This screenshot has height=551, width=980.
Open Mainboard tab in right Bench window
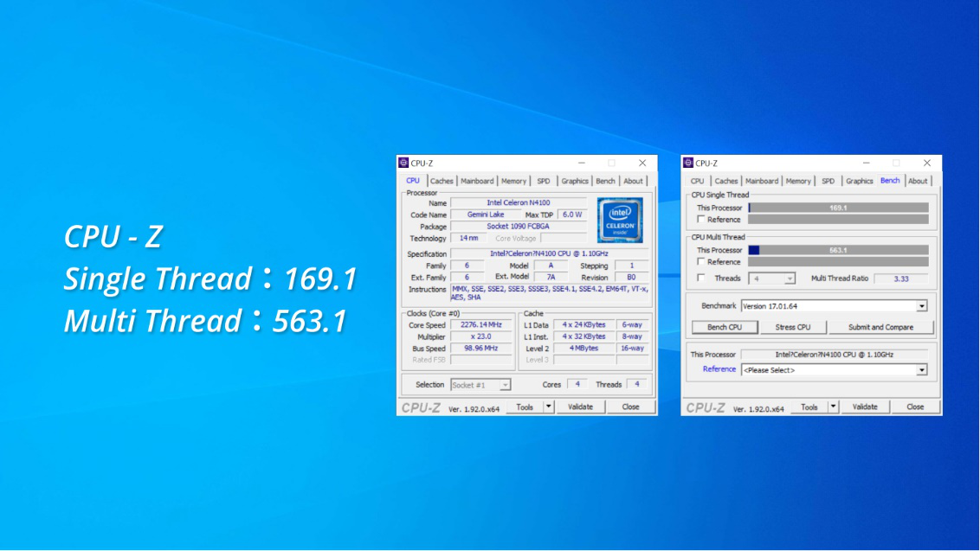(x=762, y=181)
